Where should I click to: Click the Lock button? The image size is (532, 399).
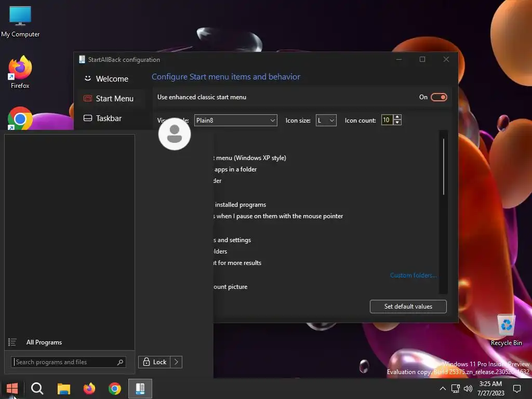[154, 362]
